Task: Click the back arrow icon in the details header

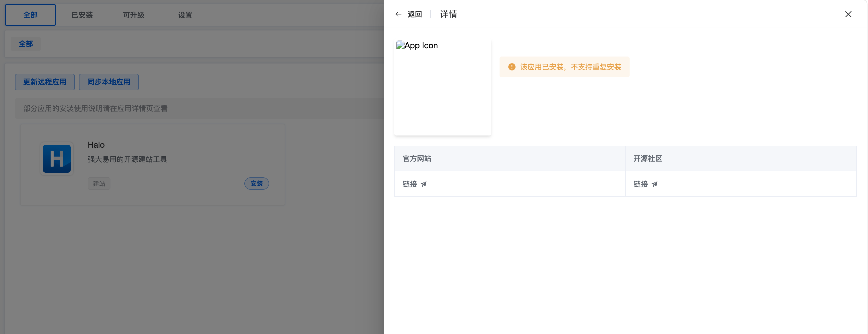Action: [398, 14]
